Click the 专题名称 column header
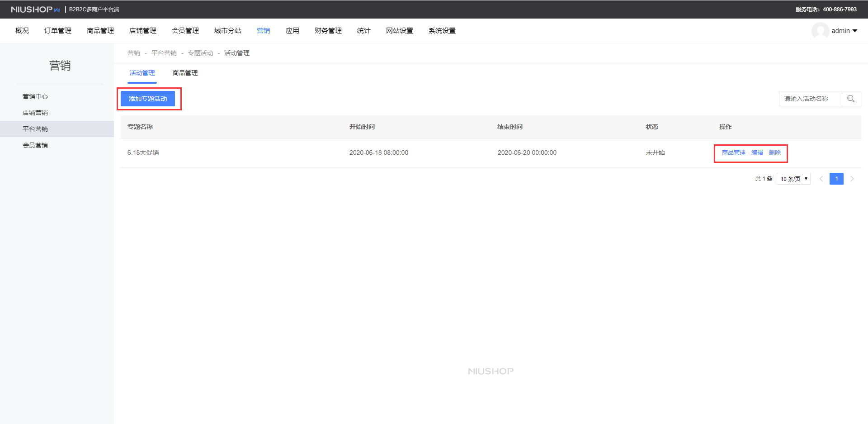Screen dimensions: 868x424 (140, 127)
